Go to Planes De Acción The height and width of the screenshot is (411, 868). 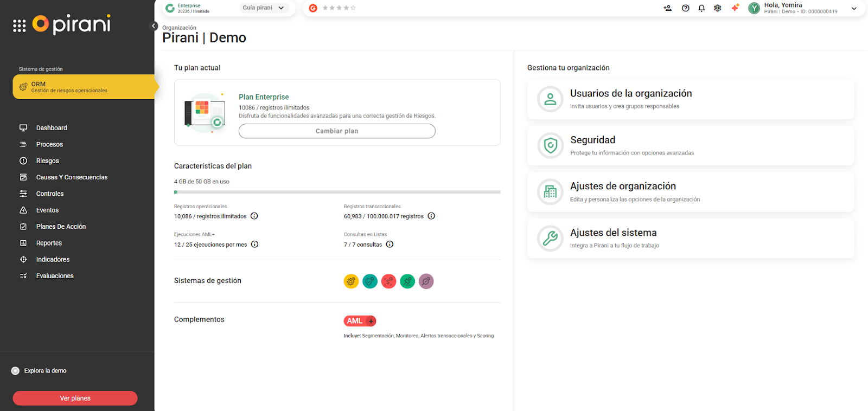(61, 227)
